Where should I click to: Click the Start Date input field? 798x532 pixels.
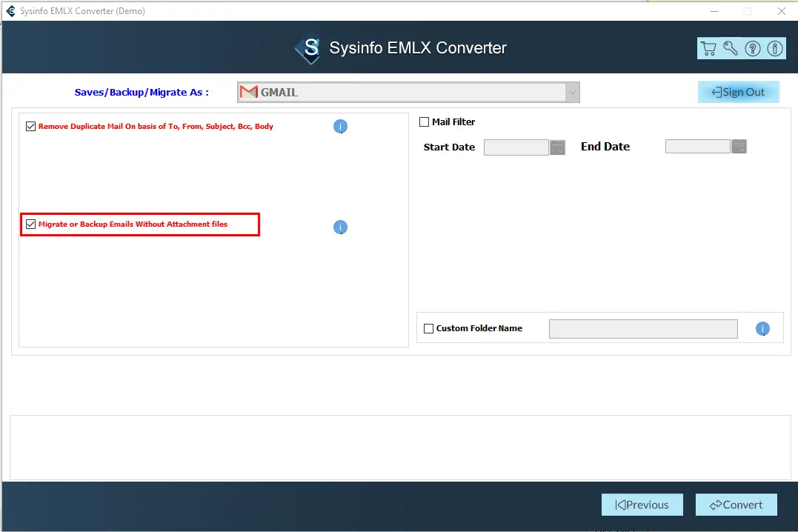[516, 147]
